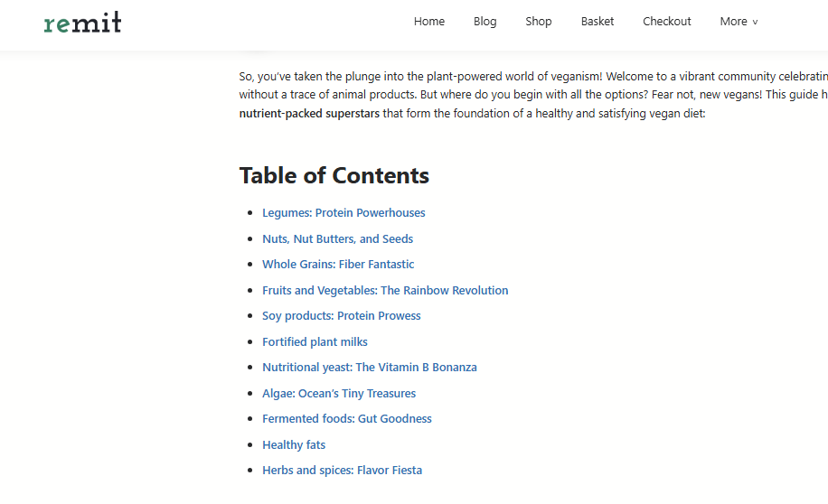Jump to Algae: Ocean's Tiny Treasures
This screenshot has width=828, height=504.
pyautogui.click(x=339, y=393)
